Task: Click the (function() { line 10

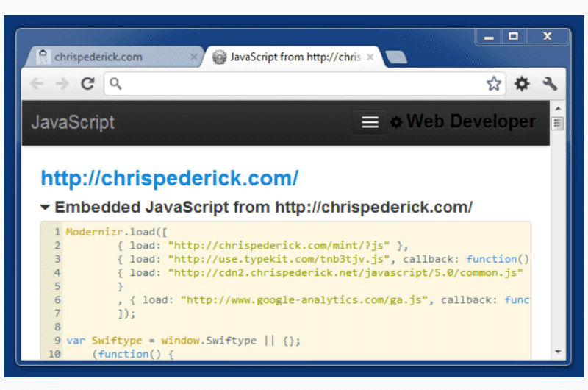Action: [133, 354]
